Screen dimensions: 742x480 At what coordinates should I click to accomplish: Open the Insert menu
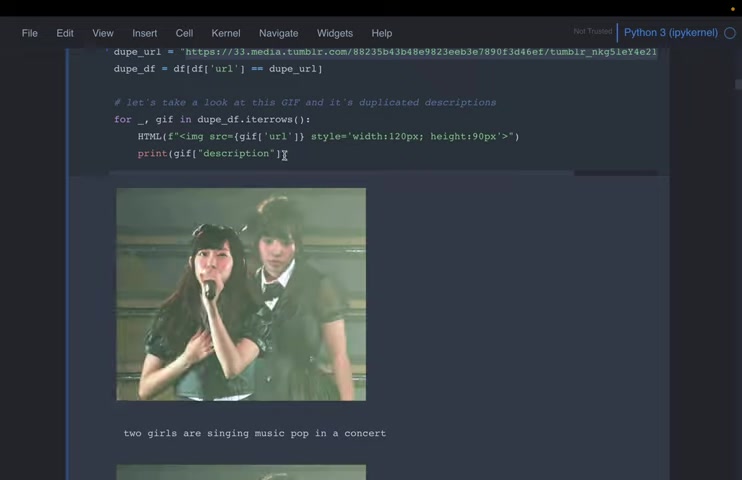point(144,33)
